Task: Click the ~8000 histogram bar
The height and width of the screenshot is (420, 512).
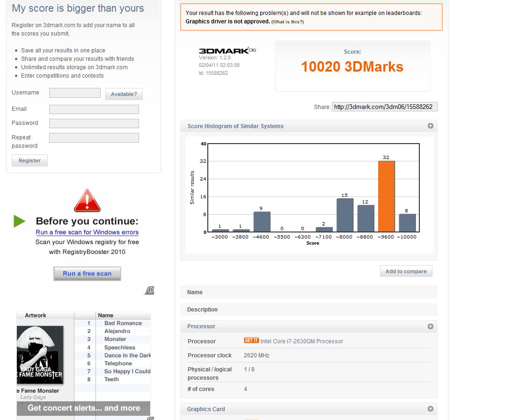Action: click(x=345, y=215)
